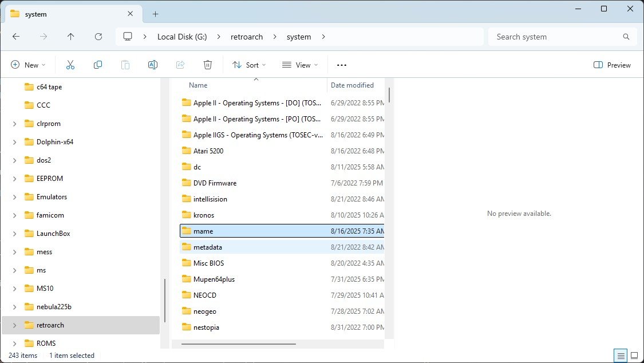Select the system tab
Viewport: 644px width, 363px height.
click(74, 14)
